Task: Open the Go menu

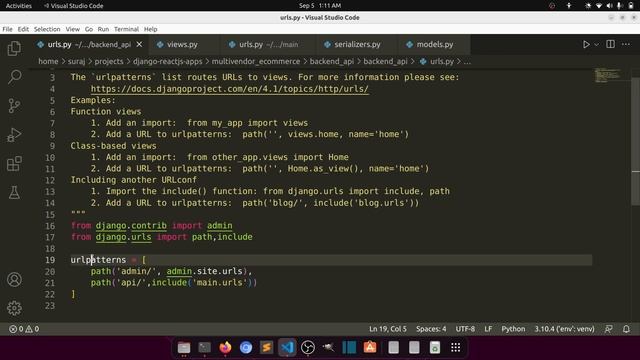Action: pyautogui.click(x=89, y=29)
